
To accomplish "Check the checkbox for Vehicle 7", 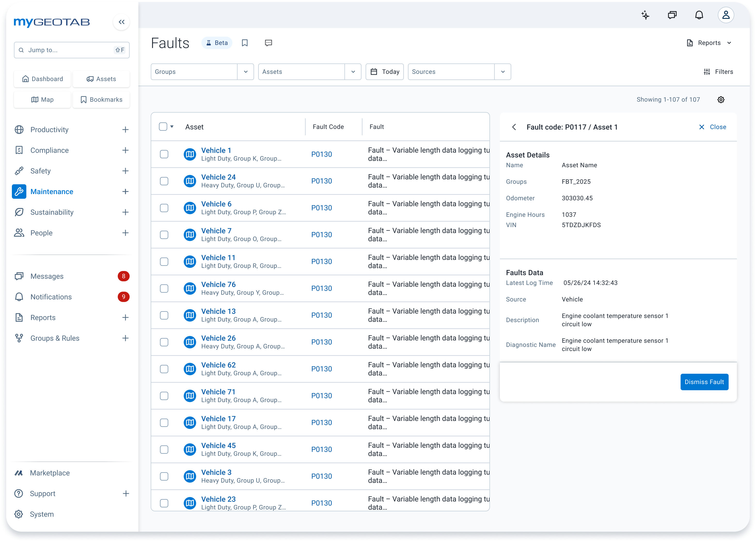I will tap(164, 235).
